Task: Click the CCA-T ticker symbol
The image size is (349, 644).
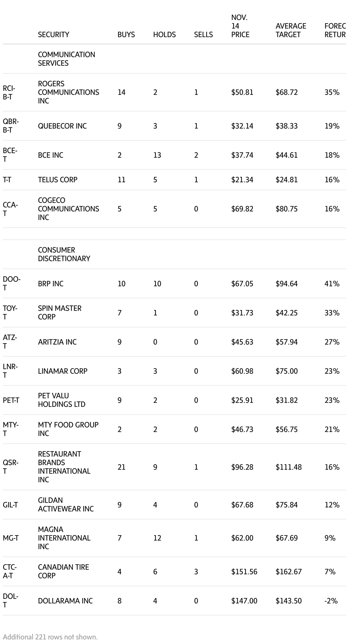Action: tap(10, 209)
